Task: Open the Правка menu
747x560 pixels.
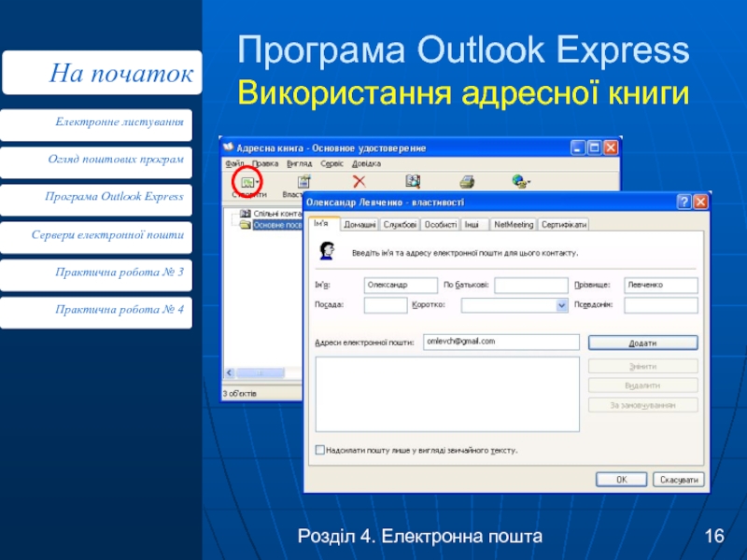Action: click(x=265, y=163)
